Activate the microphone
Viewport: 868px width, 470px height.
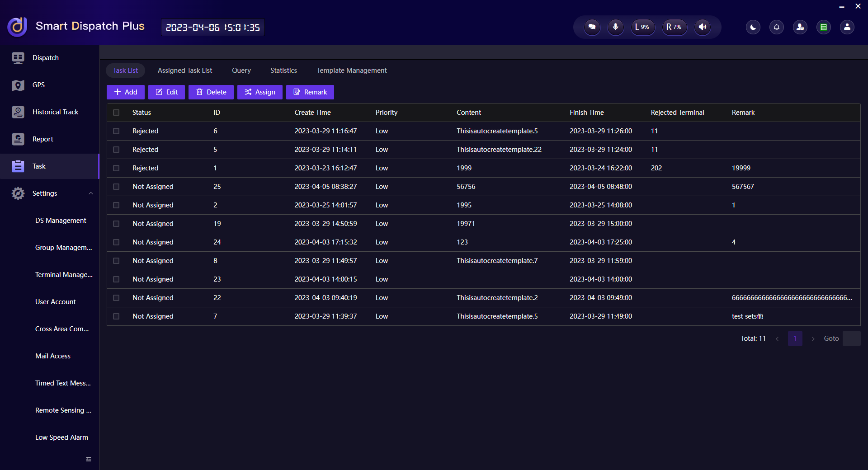[x=615, y=27]
